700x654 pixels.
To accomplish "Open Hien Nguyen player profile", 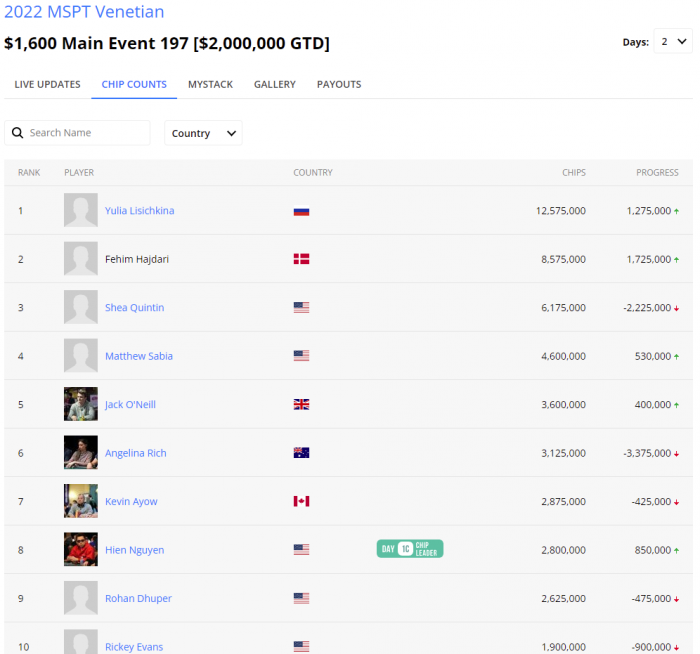I will (x=134, y=550).
